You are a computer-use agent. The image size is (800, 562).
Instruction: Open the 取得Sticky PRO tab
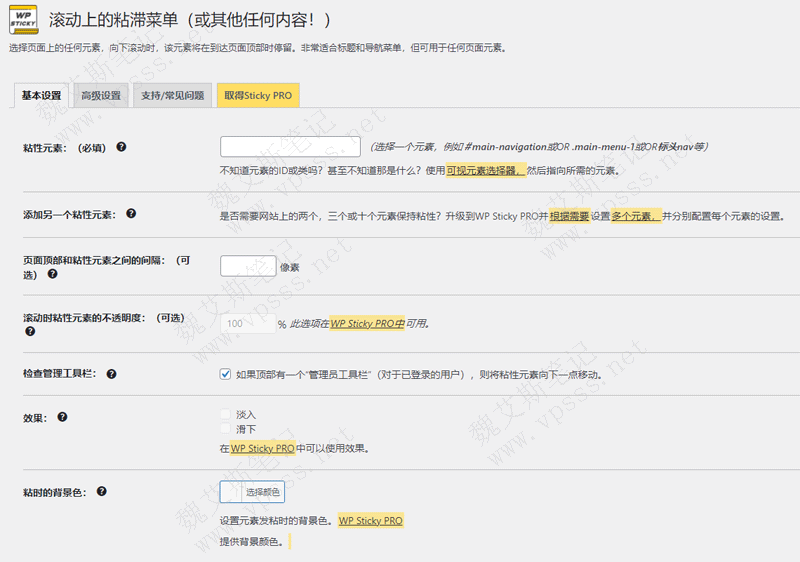(x=258, y=95)
